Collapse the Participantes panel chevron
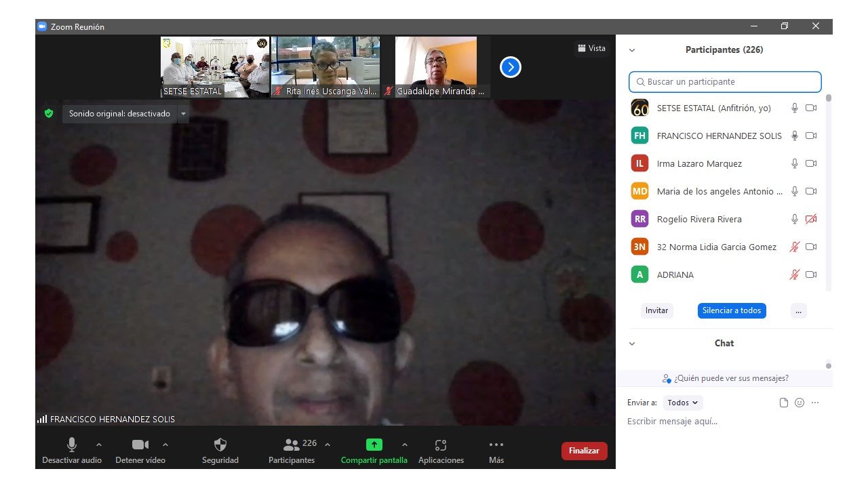Screen dimensions: 868x488 [632, 50]
